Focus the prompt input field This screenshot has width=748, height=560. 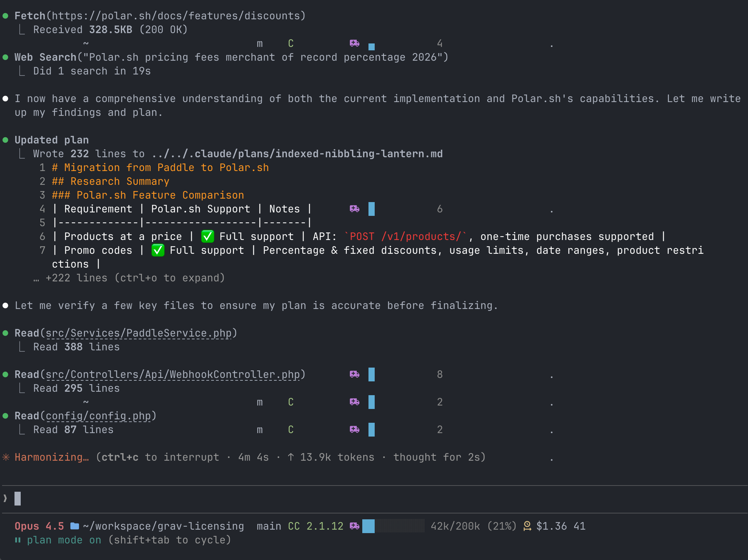pyautogui.click(x=374, y=499)
